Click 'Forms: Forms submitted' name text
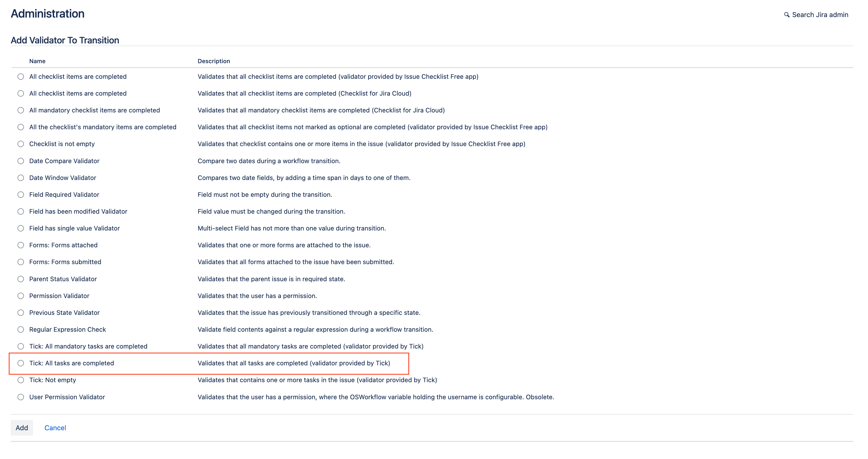This screenshot has height=459, width=868. coord(65,262)
